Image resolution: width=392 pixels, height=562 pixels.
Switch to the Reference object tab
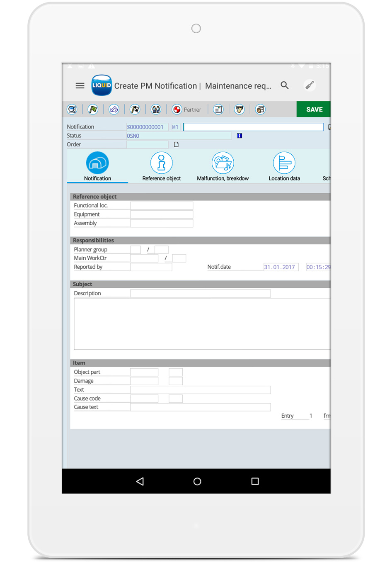[x=161, y=167]
